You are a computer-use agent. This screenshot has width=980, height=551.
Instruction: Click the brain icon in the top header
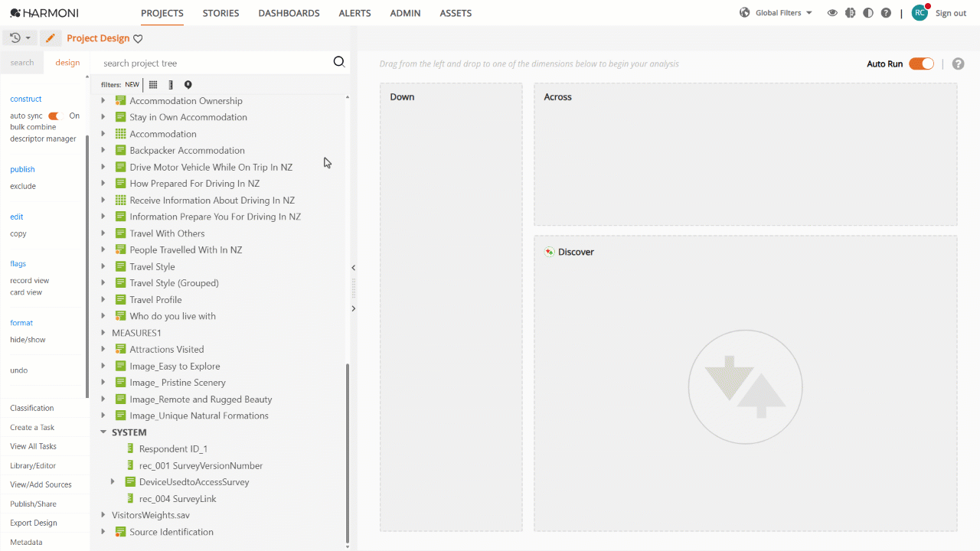(850, 13)
